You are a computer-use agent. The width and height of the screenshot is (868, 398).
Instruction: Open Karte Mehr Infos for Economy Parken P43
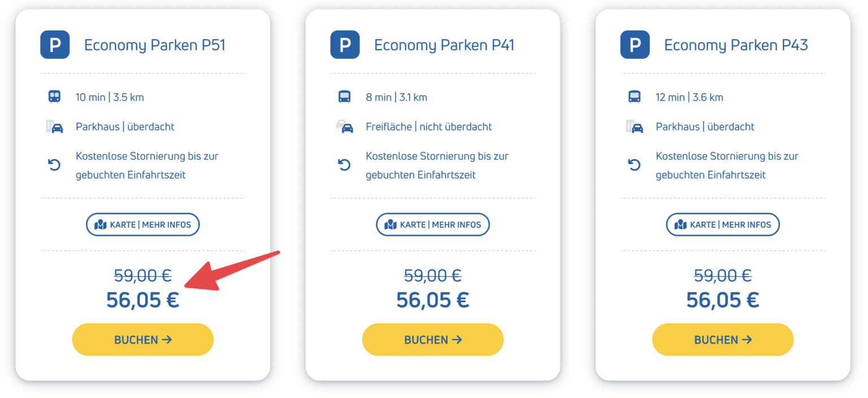click(x=723, y=224)
